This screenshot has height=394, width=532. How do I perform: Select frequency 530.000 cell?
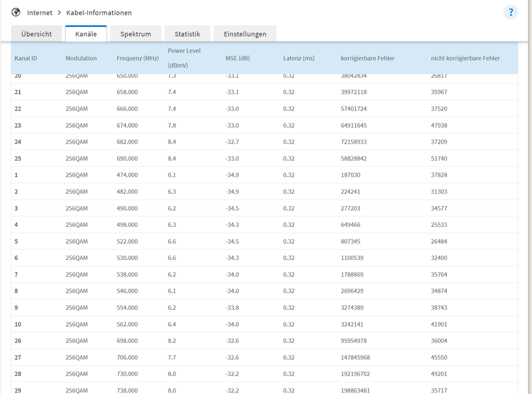coord(127,258)
